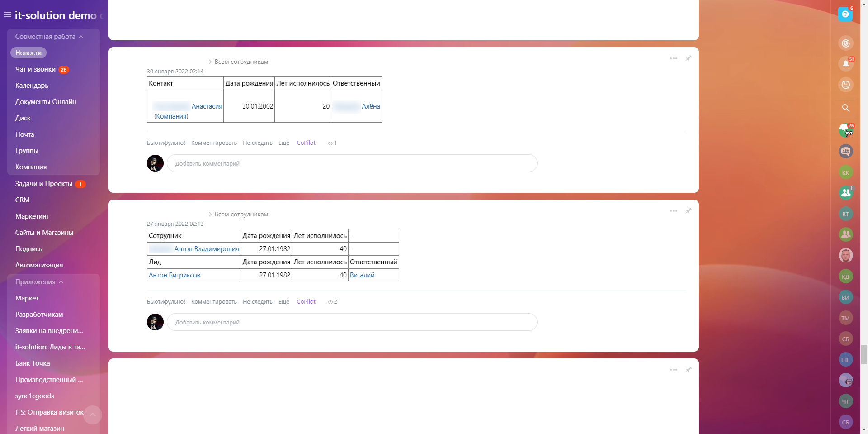The image size is (868, 434).
Task: Open Задачи и Проекты
Action: coord(44,184)
